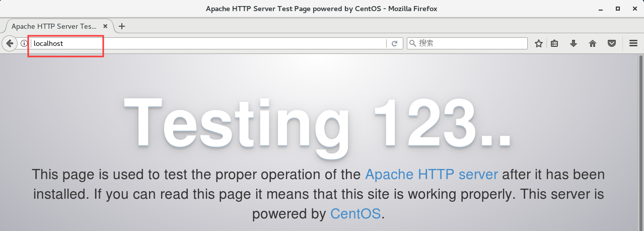Open the Downloads arrow icon
This screenshot has width=644, height=231.
coord(574,43)
